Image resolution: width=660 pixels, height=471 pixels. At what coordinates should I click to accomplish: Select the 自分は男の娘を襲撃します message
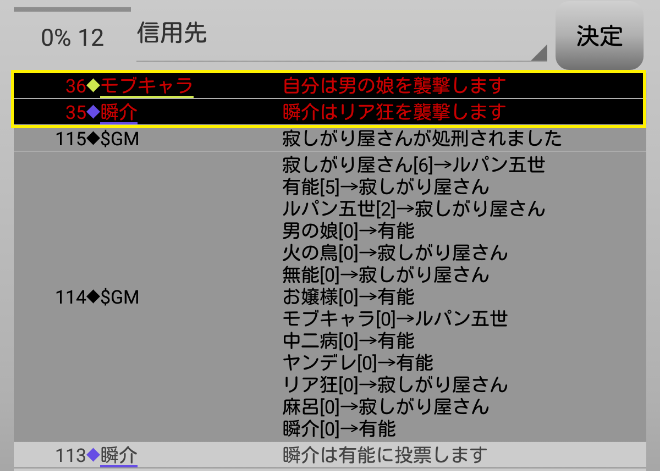click(394, 86)
